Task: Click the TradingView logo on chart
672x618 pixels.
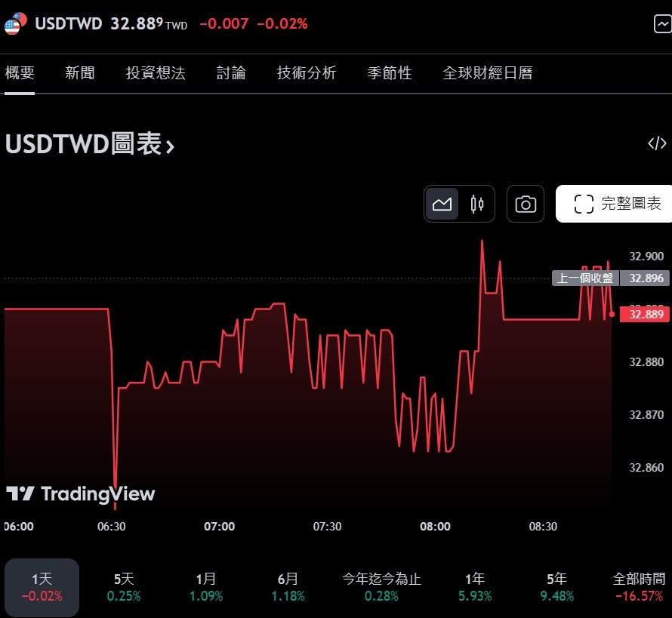Action: [x=81, y=493]
